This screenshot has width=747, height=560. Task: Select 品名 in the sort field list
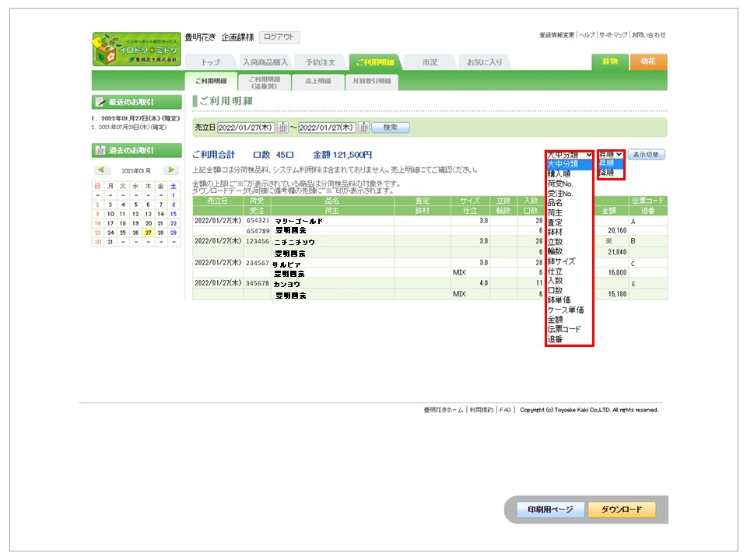[555, 203]
